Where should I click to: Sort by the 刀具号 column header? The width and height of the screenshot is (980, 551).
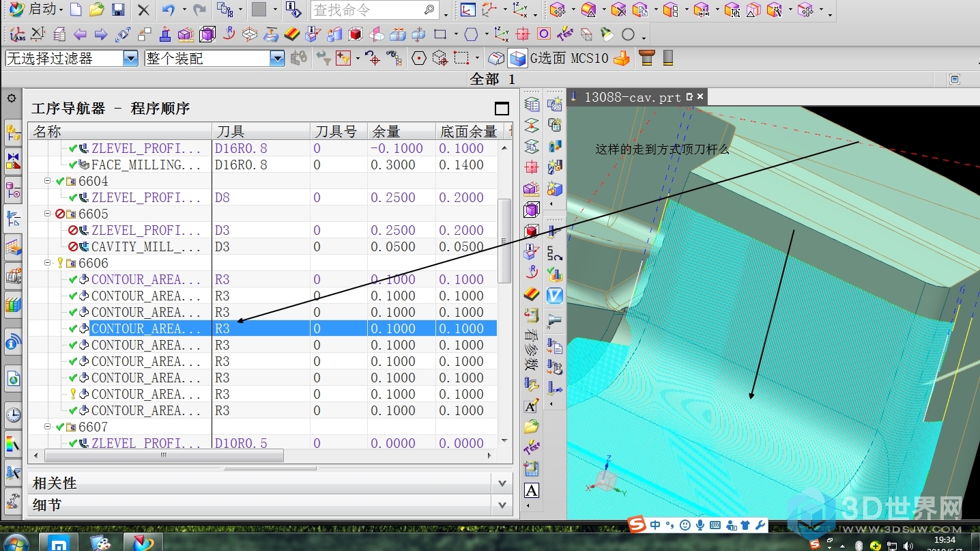click(x=338, y=131)
